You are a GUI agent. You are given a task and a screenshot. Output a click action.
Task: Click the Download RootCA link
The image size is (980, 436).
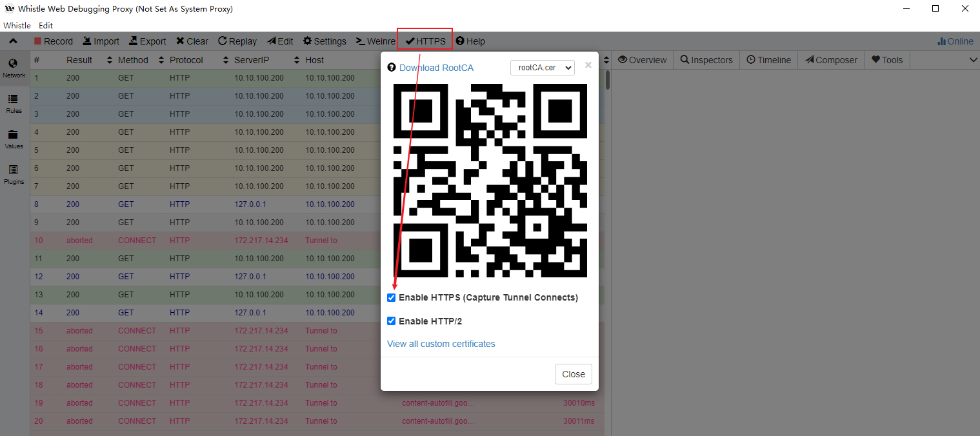[x=436, y=68]
